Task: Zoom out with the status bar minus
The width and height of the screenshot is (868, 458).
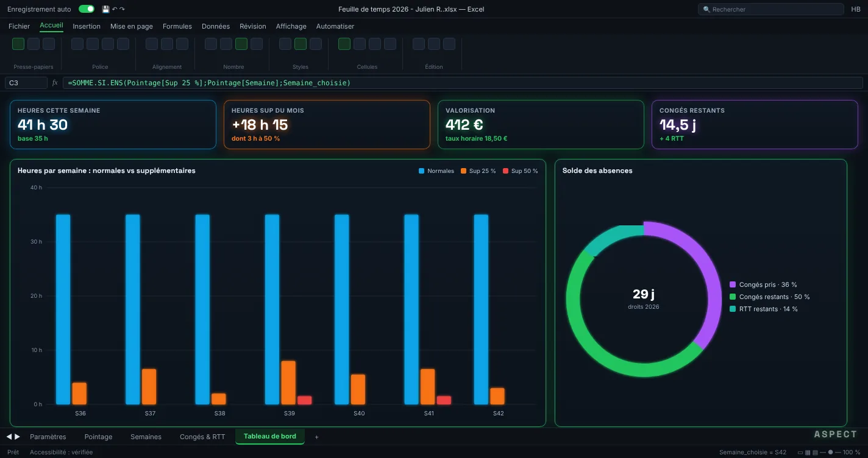Action: click(x=823, y=453)
